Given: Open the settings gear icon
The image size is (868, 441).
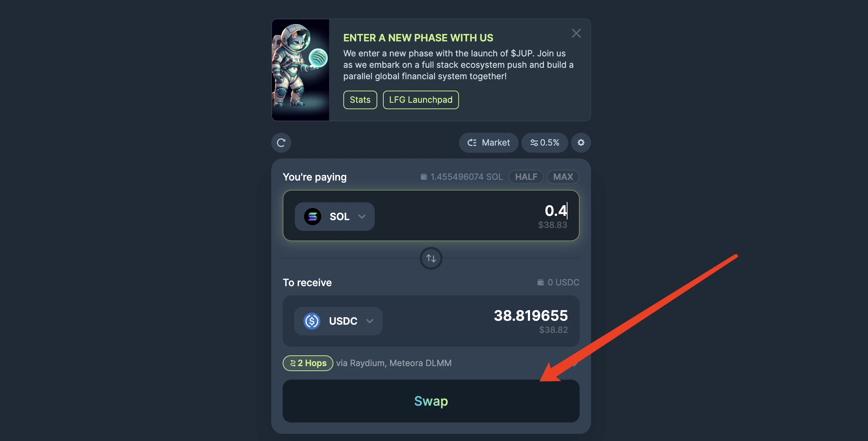Looking at the screenshot, I should pos(581,143).
